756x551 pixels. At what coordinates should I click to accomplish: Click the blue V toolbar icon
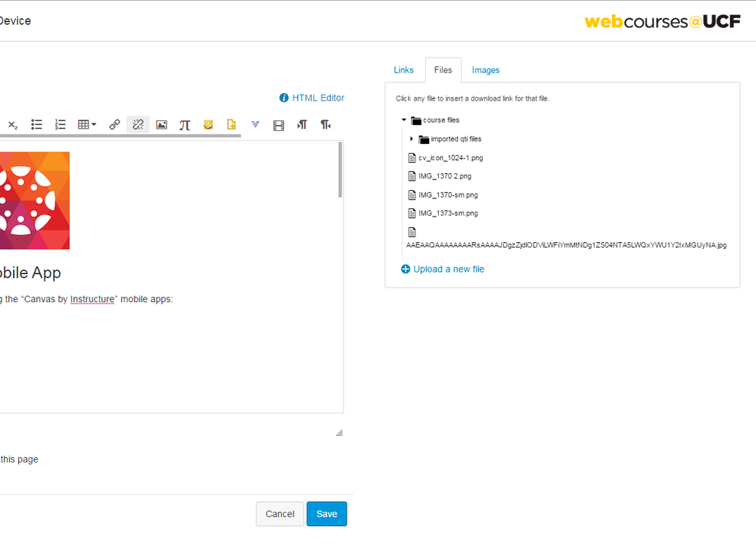pyautogui.click(x=255, y=124)
